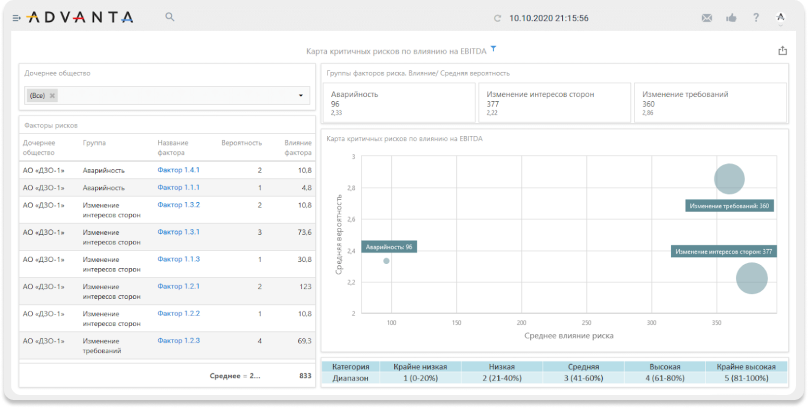Open messages via the envelope icon
808x408 pixels.
707,18
